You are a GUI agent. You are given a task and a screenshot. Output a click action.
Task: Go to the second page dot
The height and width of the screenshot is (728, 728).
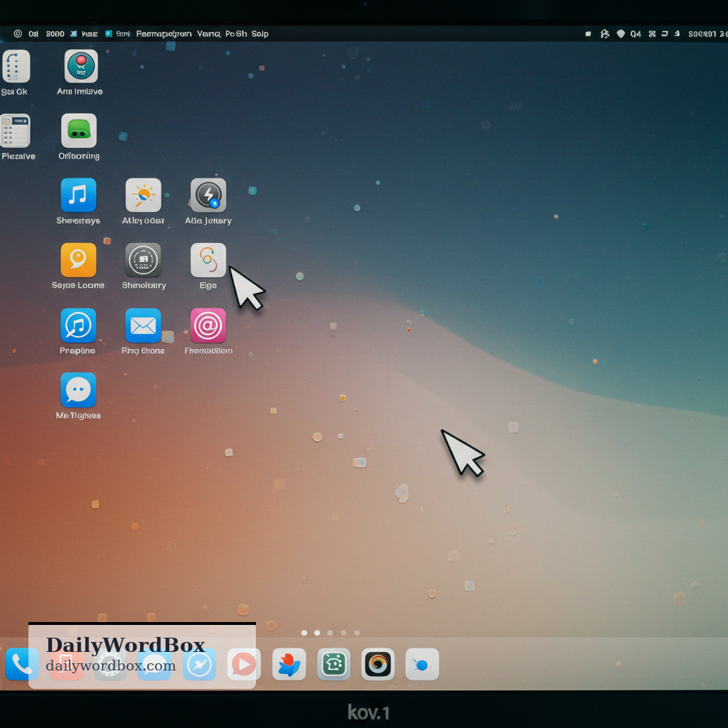coord(317,633)
